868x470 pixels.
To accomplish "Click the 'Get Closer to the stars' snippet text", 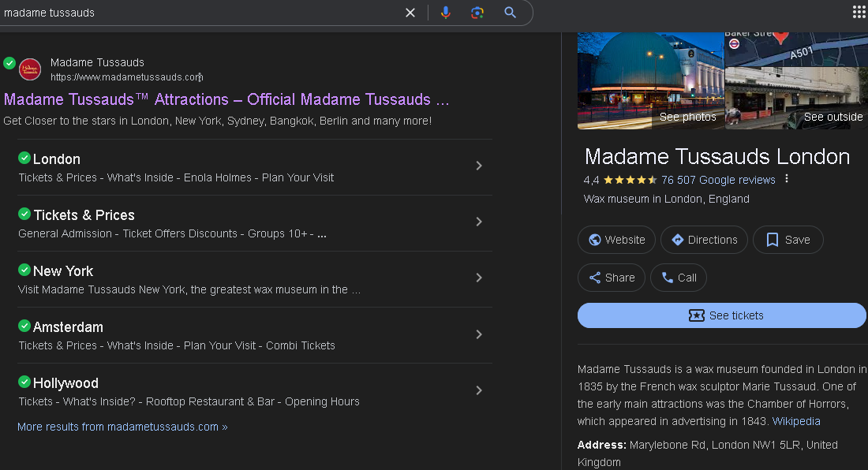I will click(218, 121).
